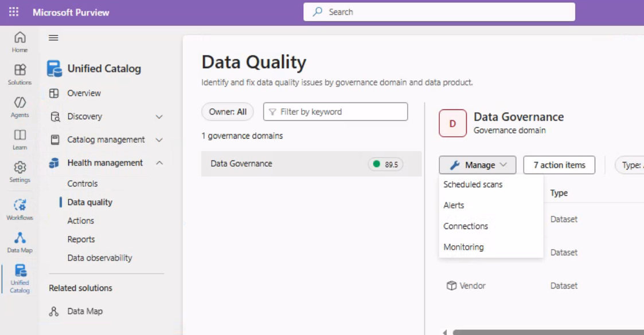Click the Filter by keyword field
Screen dimensions: 644x335
coord(335,112)
